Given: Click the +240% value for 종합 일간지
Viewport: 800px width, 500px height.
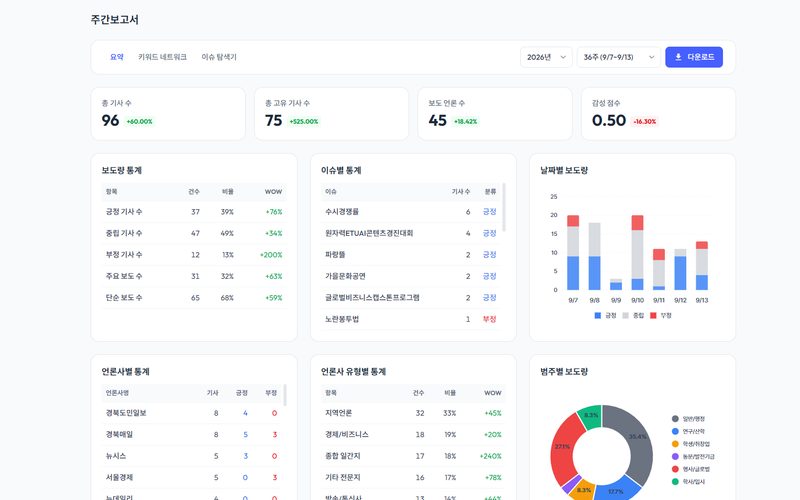Looking at the screenshot, I should pos(490,456).
